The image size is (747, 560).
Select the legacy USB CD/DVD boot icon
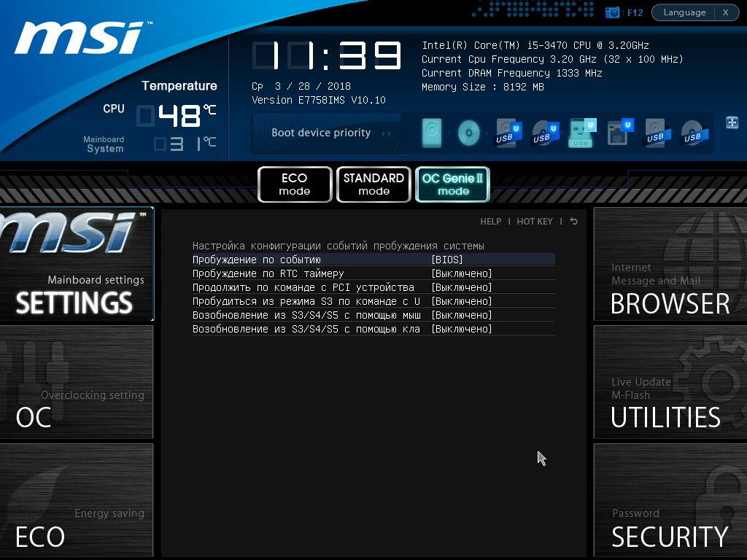(694, 133)
